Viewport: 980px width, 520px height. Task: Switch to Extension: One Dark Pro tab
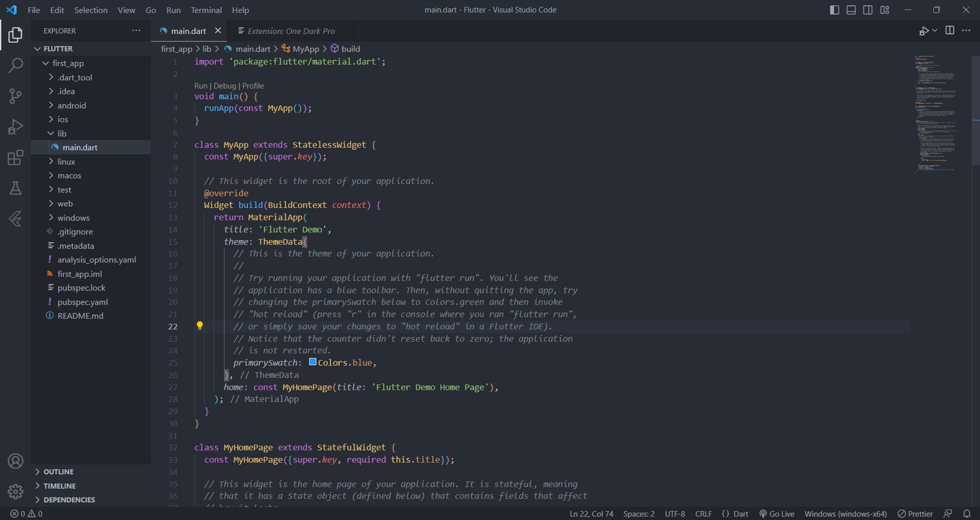[x=291, y=31]
